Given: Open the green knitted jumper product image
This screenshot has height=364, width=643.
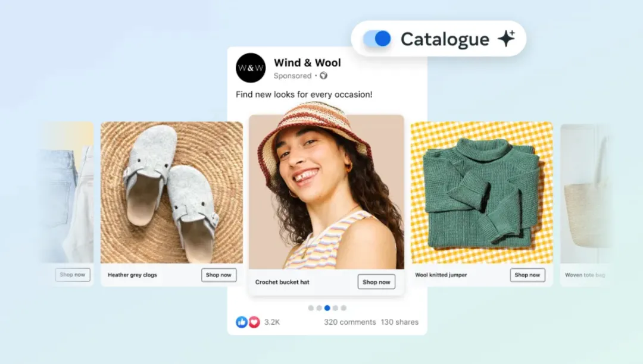Looking at the screenshot, I should pyautogui.click(x=482, y=193).
